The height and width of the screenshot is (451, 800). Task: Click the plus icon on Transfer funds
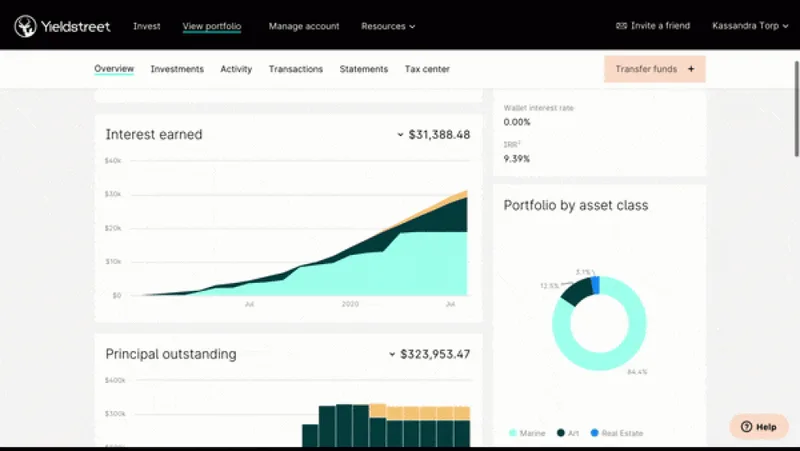[691, 69]
